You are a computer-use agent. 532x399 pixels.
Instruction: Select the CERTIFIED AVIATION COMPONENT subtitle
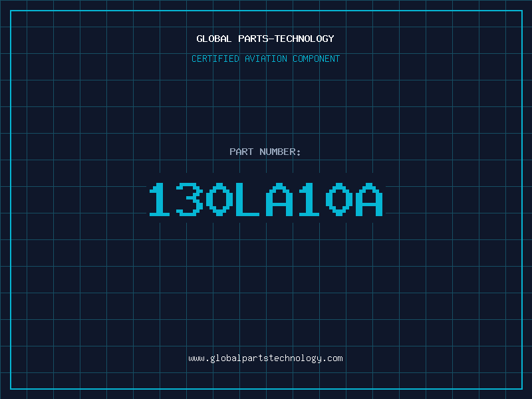coord(265,59)
